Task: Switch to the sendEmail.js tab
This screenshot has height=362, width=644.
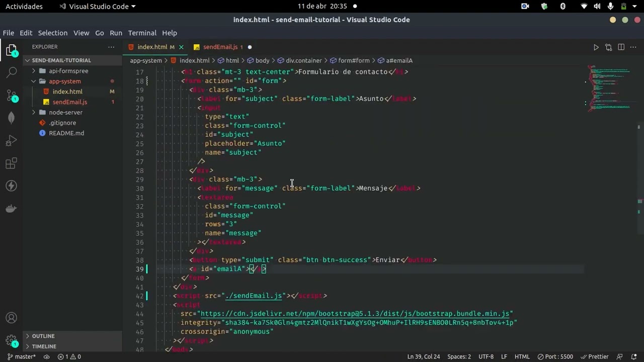Action: 220,47
